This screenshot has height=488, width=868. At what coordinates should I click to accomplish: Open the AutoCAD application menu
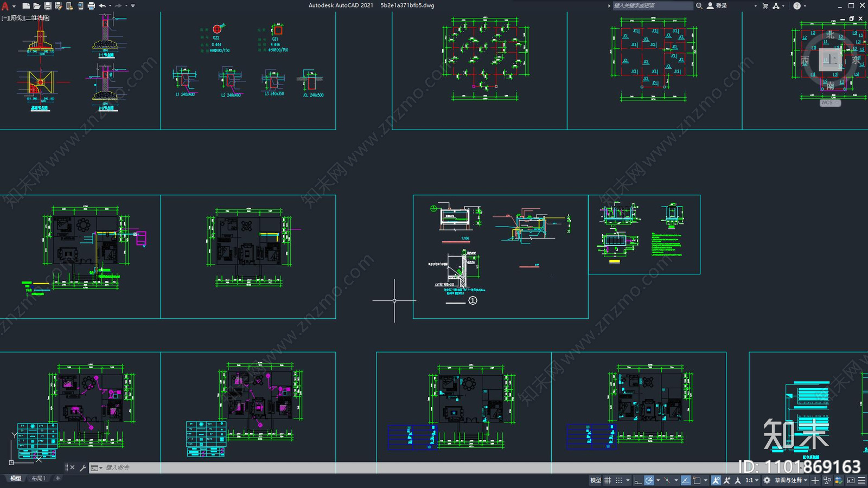[x=5, y=6]
